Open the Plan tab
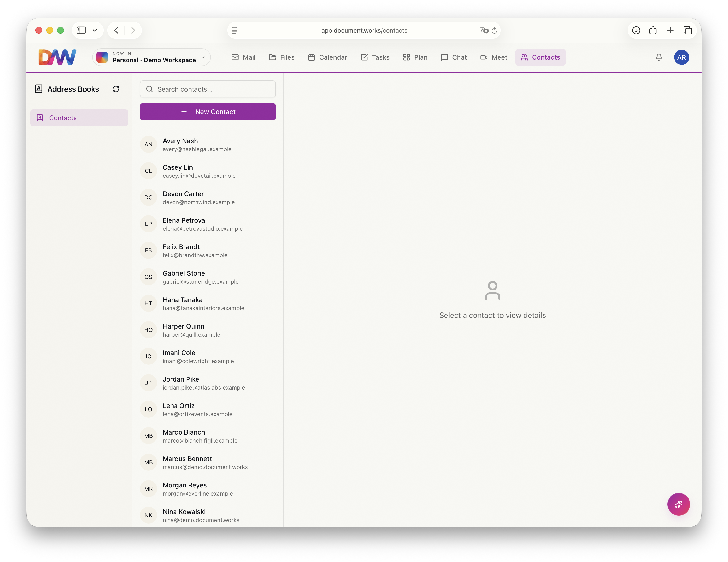 (x=415, y=57)
